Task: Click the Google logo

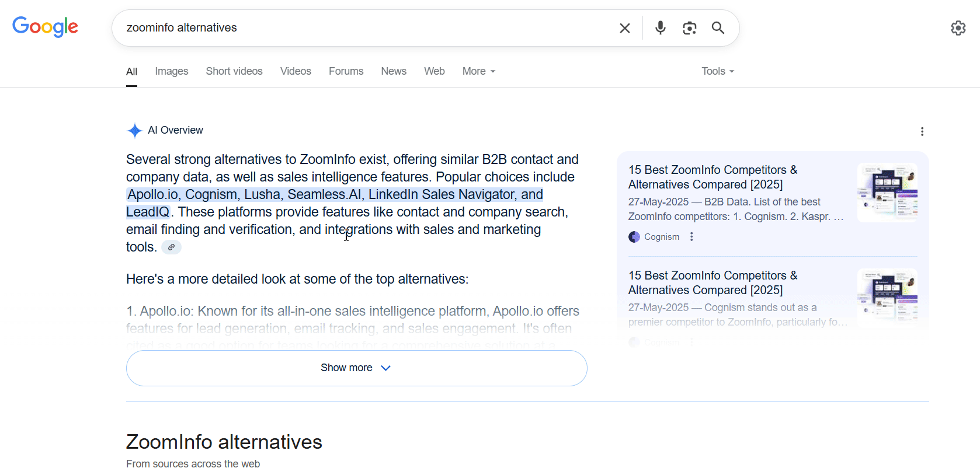Action: coord(45,27)
